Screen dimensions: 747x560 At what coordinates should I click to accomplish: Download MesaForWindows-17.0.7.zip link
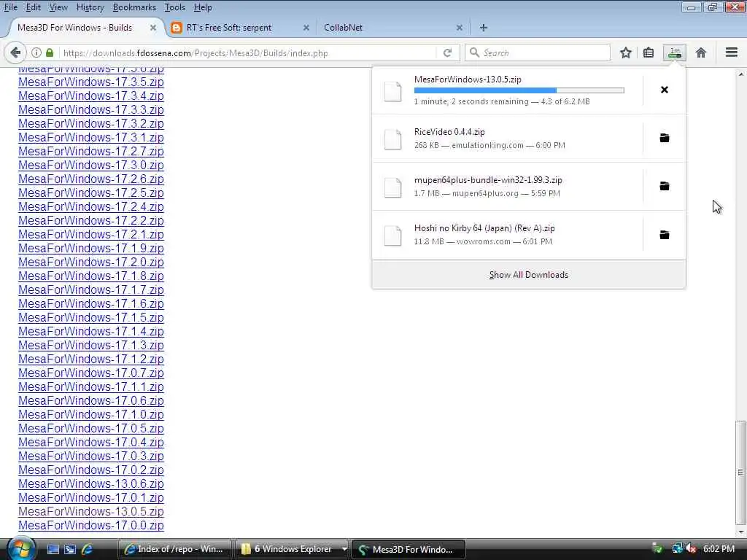pos(91,373)
